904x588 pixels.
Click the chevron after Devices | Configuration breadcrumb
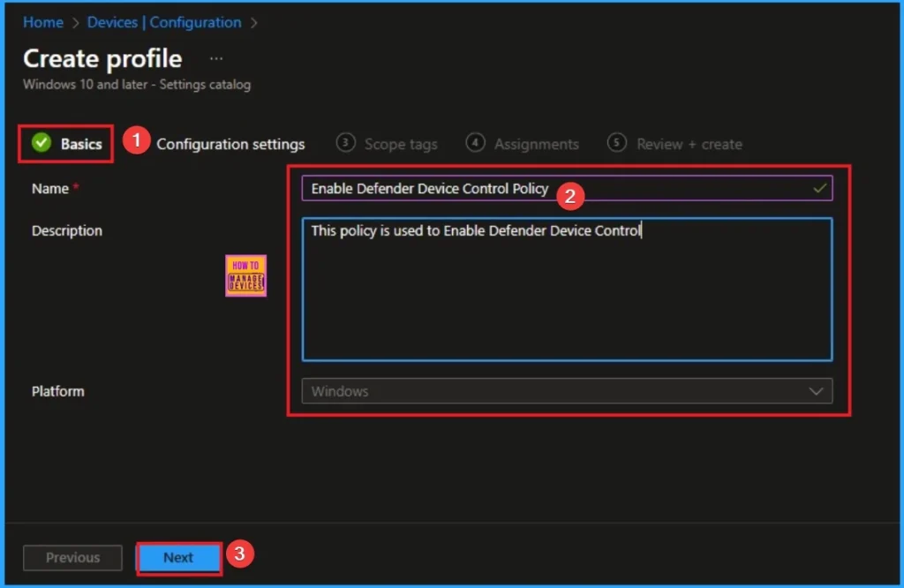pos(253,22)
